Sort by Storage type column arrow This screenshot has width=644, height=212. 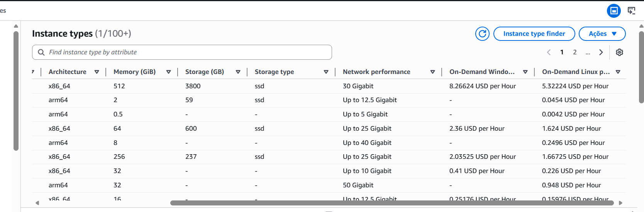point(326,72)
